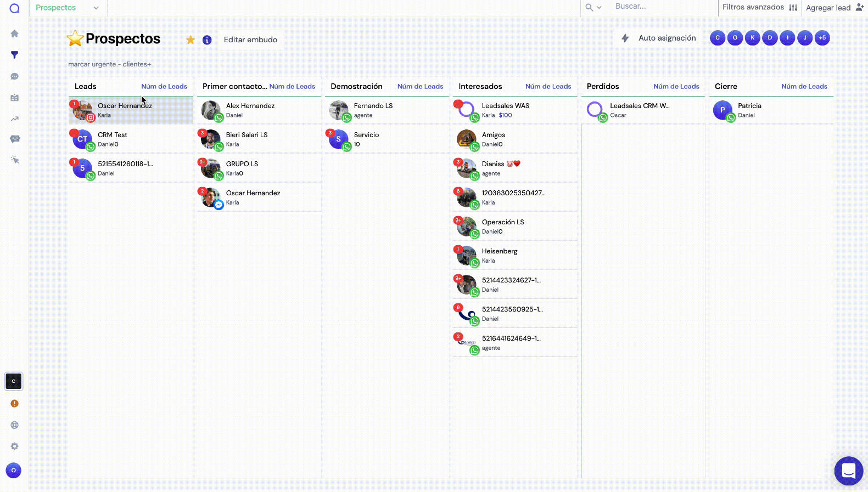Click the lightning bolt Auto asignación icon
Screen dimensions: 868x492
625,38
